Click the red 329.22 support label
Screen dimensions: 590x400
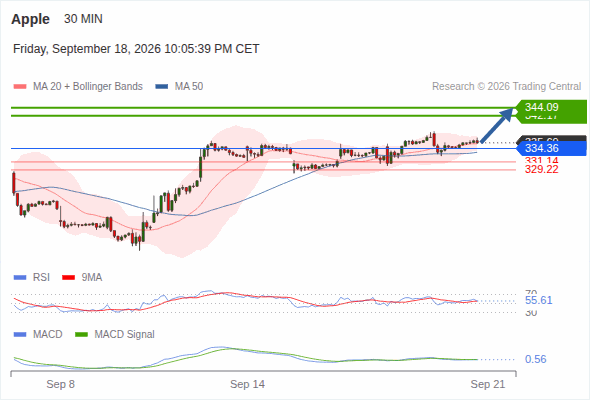point(541,170)
